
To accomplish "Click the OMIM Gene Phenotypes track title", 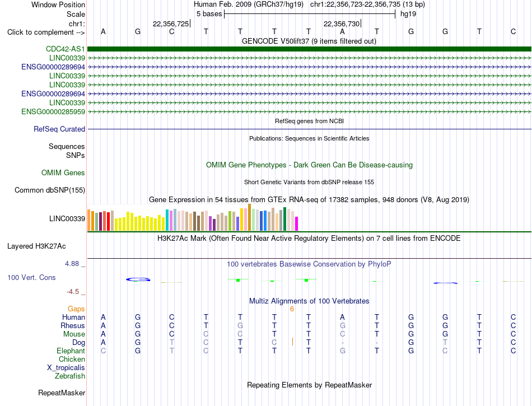I will coord(309,165).
